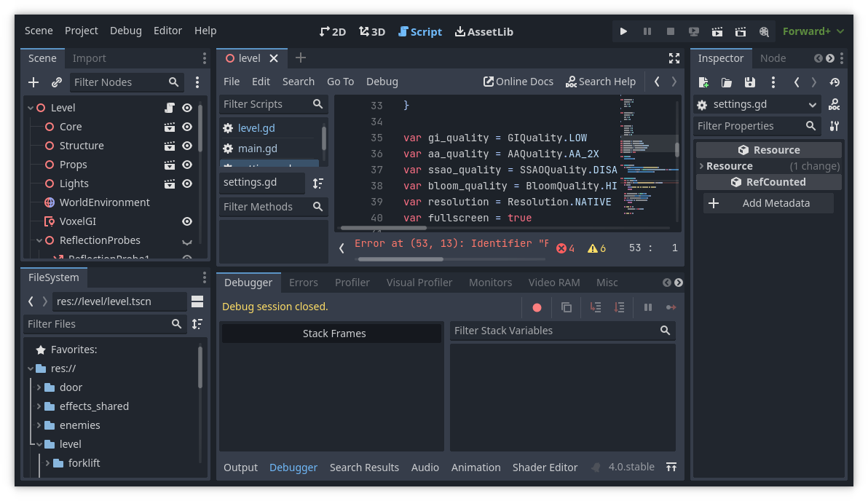Collapse the ReflectionProbes node
Screen dimensions: 868x501
click(39, 240)
